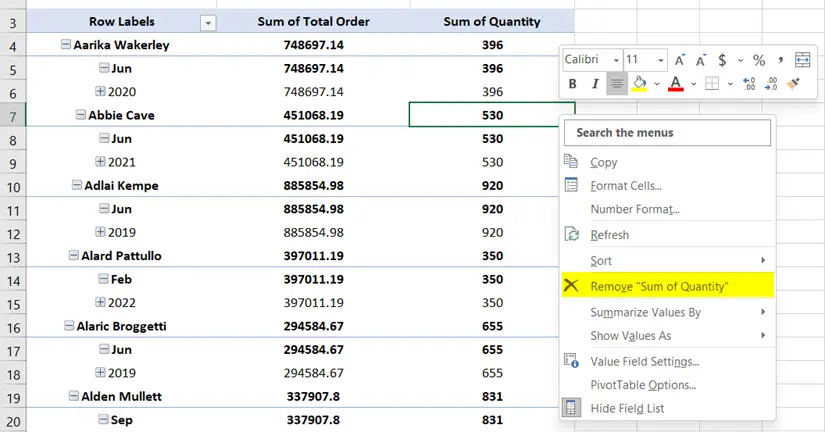Select the Sum of Quantity header cell
Screen dimensions: 825x432
pos(492,22)
